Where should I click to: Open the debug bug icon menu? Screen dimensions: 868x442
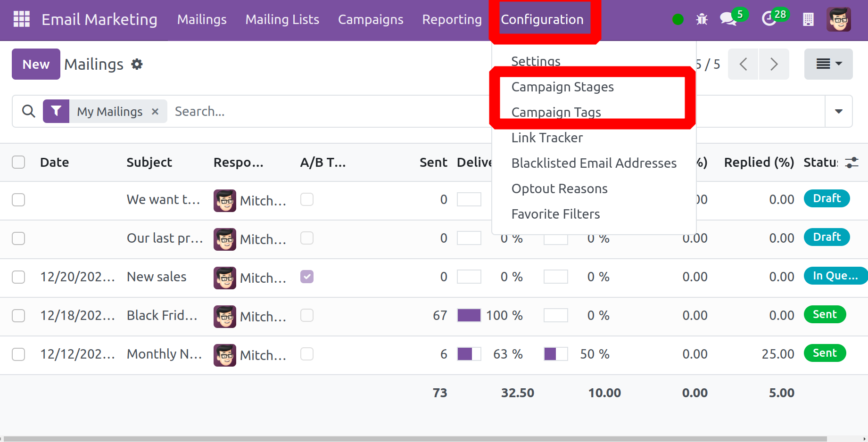click(x=702, y=19)
